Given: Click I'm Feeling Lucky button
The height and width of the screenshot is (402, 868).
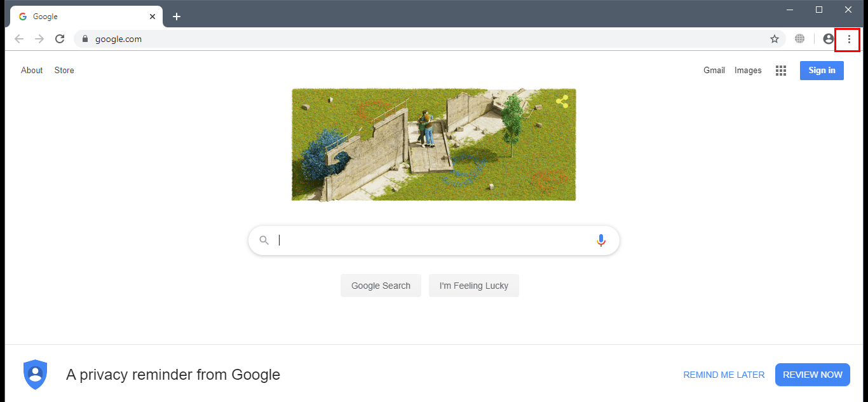Looking at the screenshot, I should 474,286.
